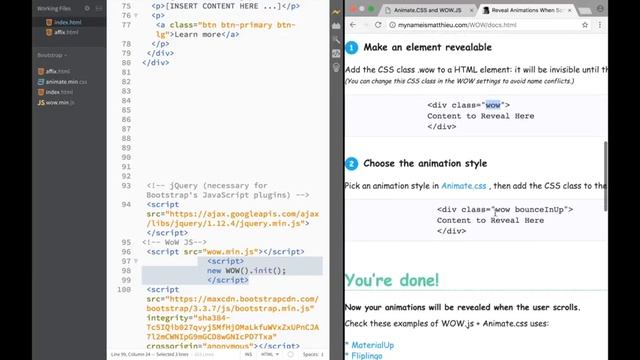Click the Spaces indentation setting in status bar
The width and height of the screenshot is (640, 360).
coord(313,354)
